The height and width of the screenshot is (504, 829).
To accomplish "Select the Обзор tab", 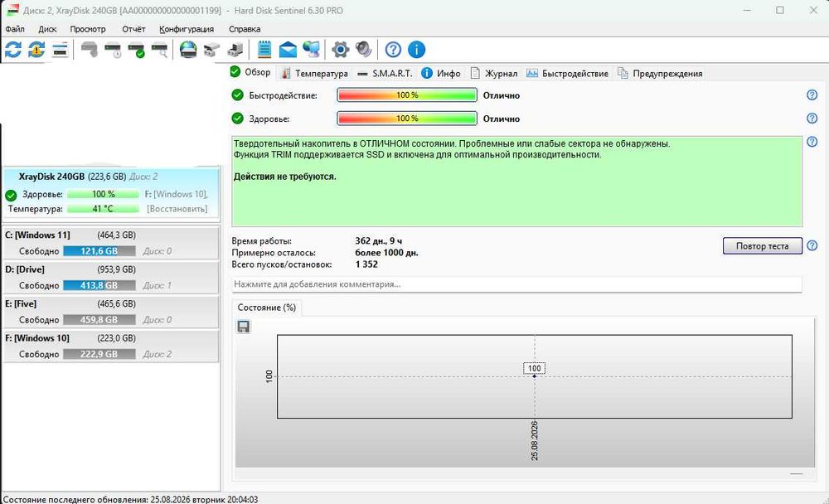I will pos(250,72).
